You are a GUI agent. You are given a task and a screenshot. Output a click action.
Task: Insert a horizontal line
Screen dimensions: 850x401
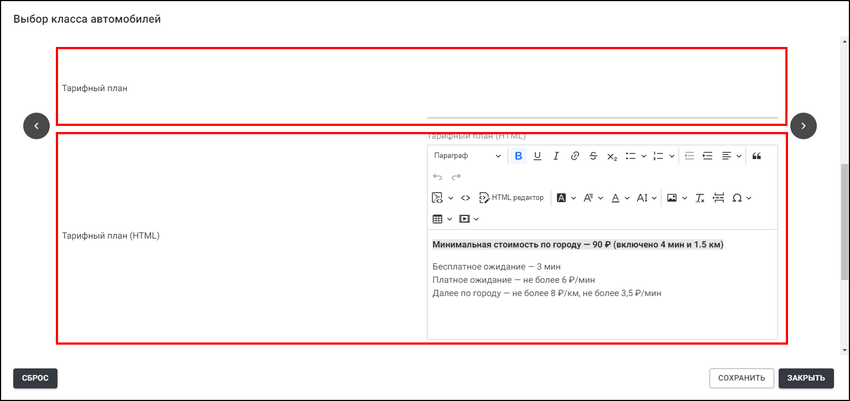pyautogui.click(x=718, y=198)
